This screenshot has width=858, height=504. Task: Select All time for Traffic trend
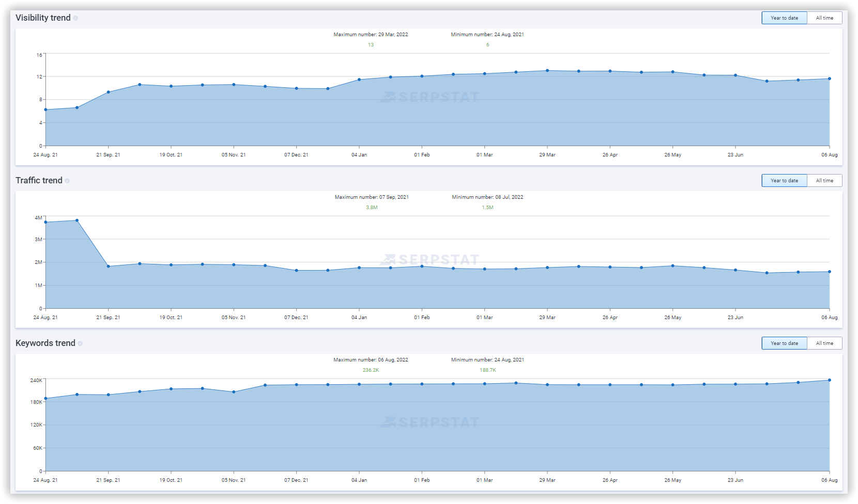pyautogui.click(x=824, y=181)
